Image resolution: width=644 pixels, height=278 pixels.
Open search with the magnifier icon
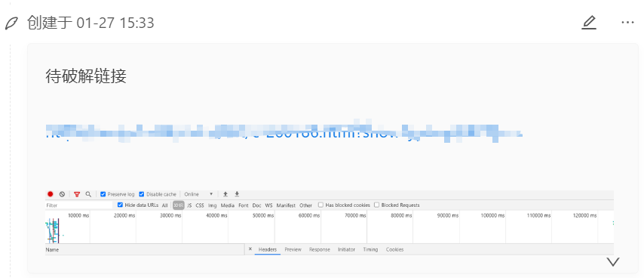tap(88, 194)
